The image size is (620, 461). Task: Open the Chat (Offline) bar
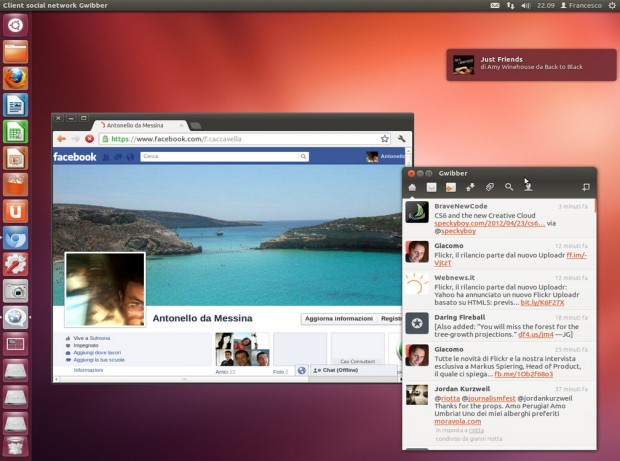(x=353, y=370)
